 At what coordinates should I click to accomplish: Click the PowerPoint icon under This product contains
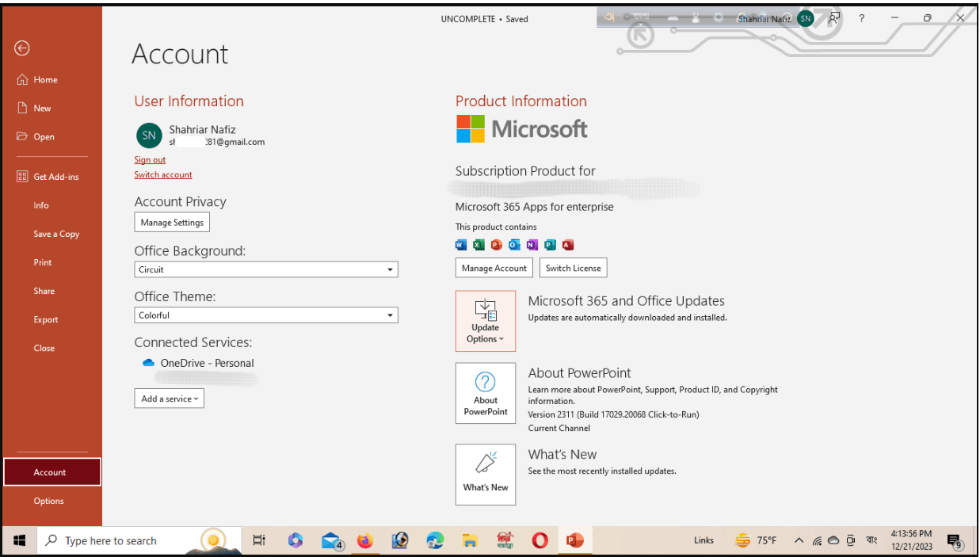(496, 245)
